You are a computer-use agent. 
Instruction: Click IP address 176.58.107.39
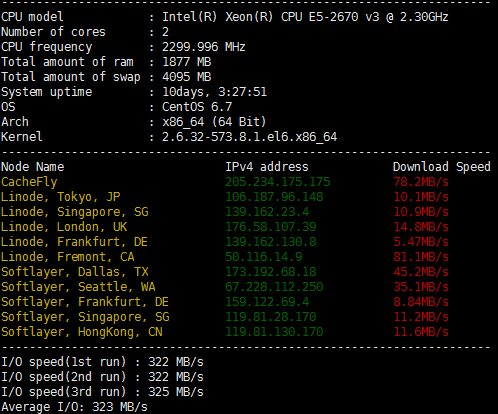[270, 227]
